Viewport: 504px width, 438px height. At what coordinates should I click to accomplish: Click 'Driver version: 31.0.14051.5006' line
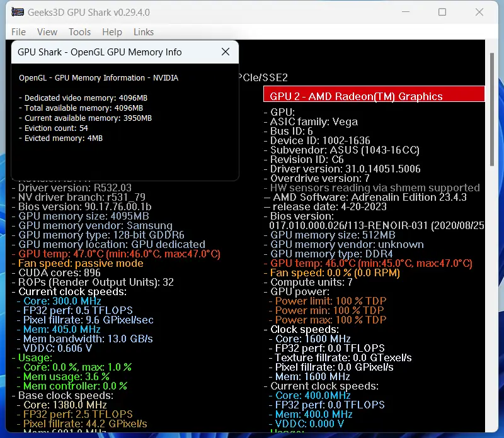point(342,169)
